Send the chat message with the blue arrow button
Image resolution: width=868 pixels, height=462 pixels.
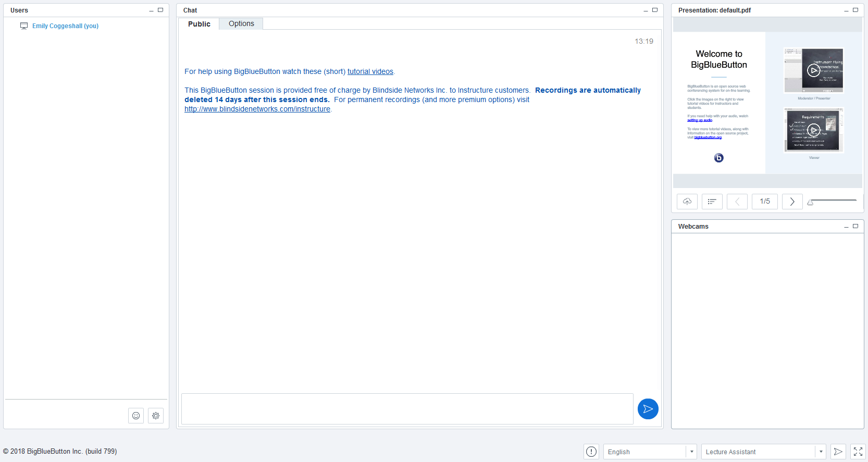(648, 409)
